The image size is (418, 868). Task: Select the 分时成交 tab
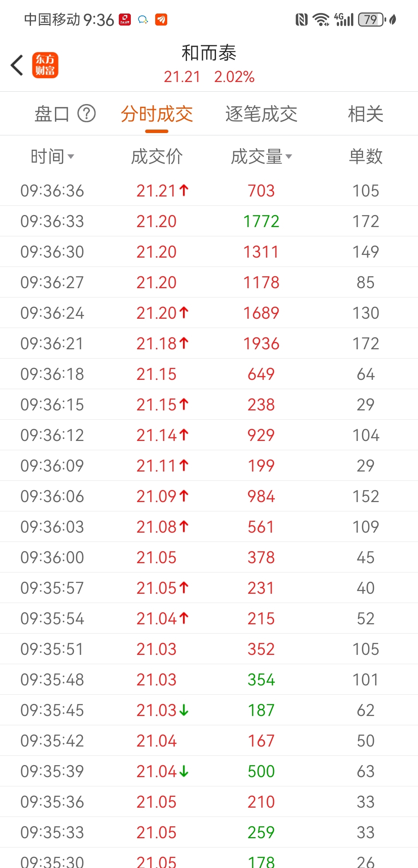point(157,114)
